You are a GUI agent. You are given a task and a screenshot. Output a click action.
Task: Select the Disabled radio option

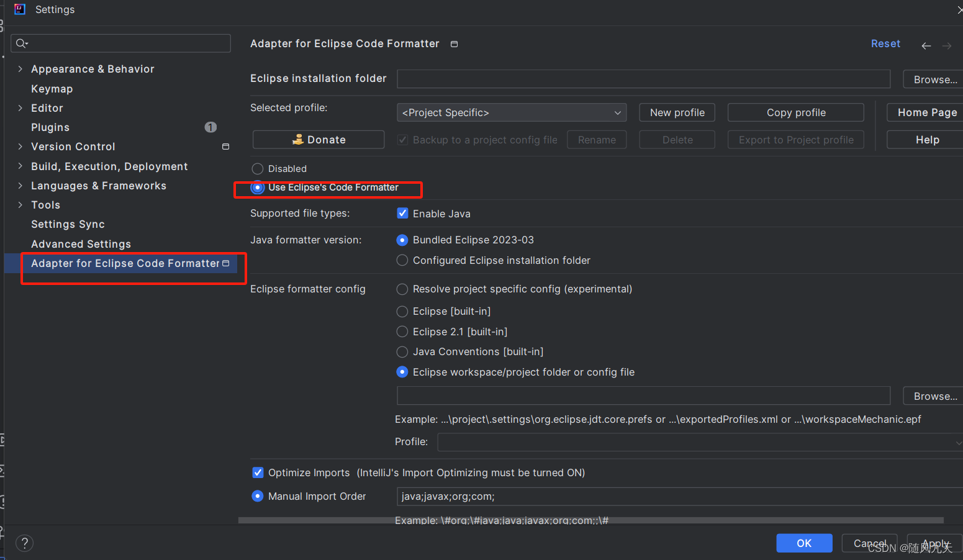pyautogui.click(x=258, y=168)
